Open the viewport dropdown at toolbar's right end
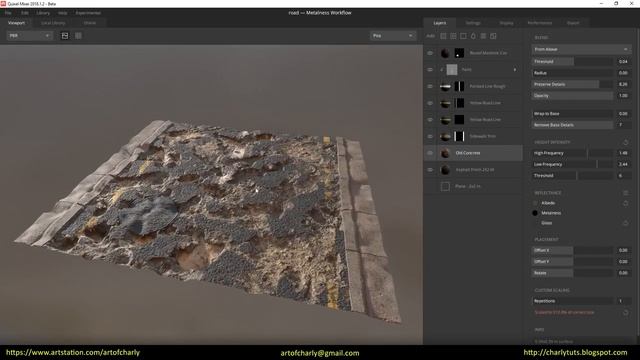640x360 pixels. pos(393,36)
